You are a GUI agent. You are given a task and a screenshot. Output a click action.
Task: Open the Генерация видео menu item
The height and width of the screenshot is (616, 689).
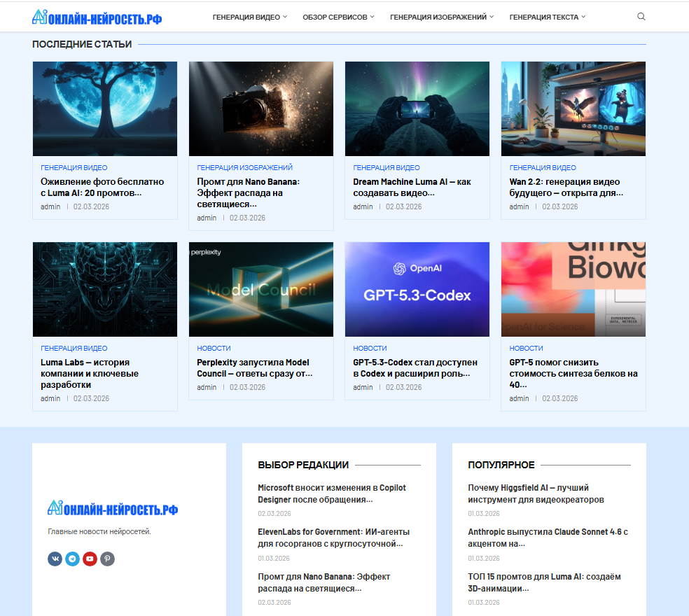coord(246,17)
